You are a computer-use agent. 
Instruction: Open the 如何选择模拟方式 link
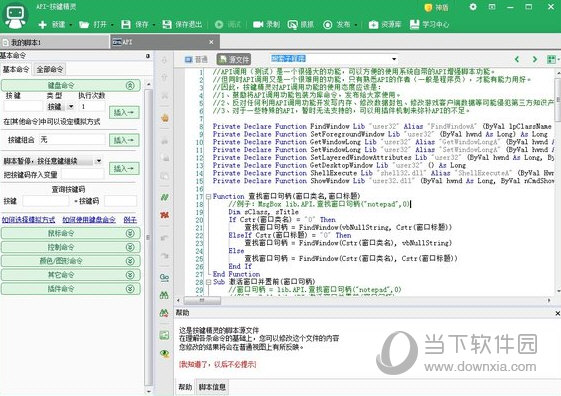pyautogui.click(x=29, y=220)
